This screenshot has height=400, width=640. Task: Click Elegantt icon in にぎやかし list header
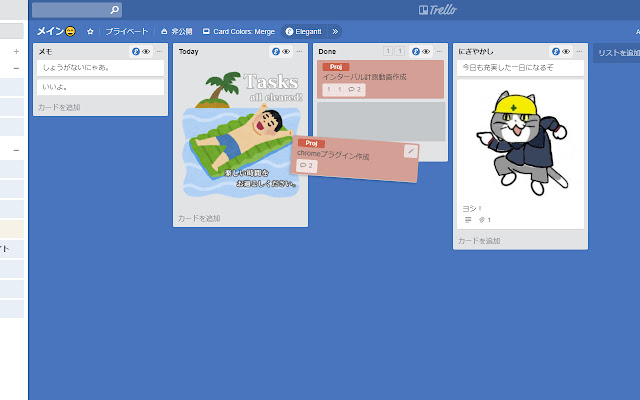[556, 51]
